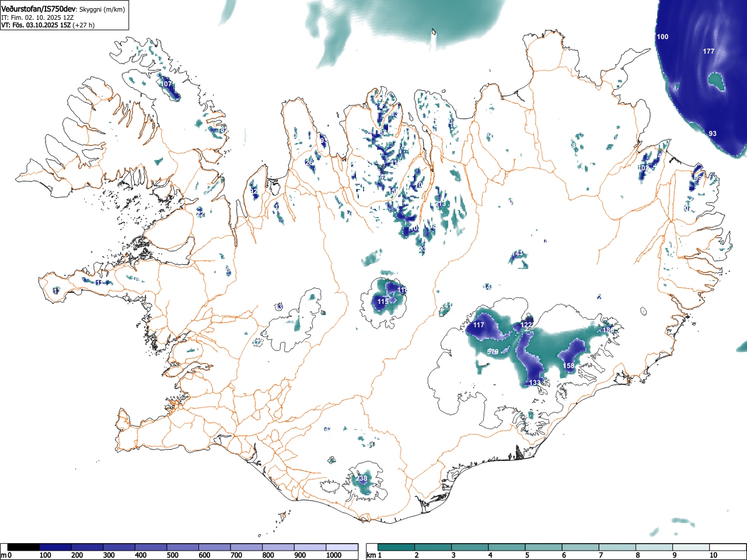Image resolution: width=747 pixels, height=560 pixels.
Task: Click the '133' value on southern Vatnajökull
Action: point(535,383)
